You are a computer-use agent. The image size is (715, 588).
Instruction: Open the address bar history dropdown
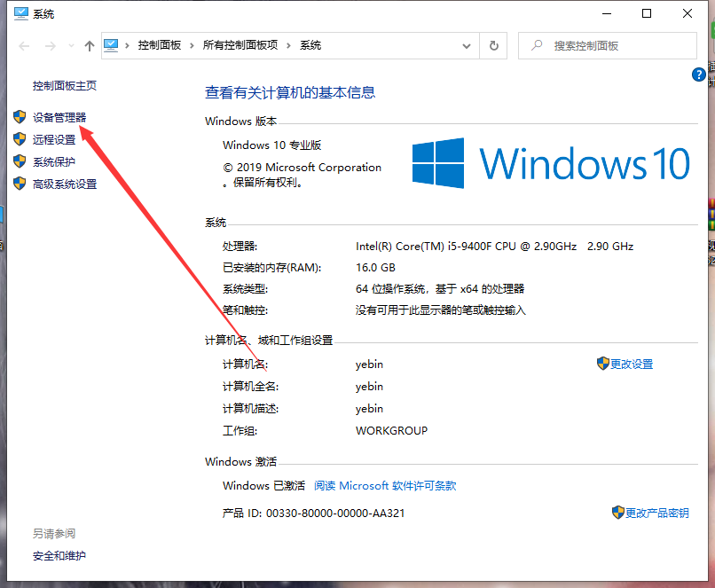tap(467, 45)
